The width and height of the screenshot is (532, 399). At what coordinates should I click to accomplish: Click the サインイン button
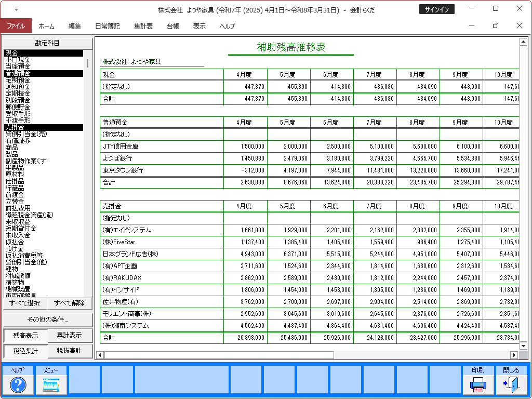[x=436, y=9]
